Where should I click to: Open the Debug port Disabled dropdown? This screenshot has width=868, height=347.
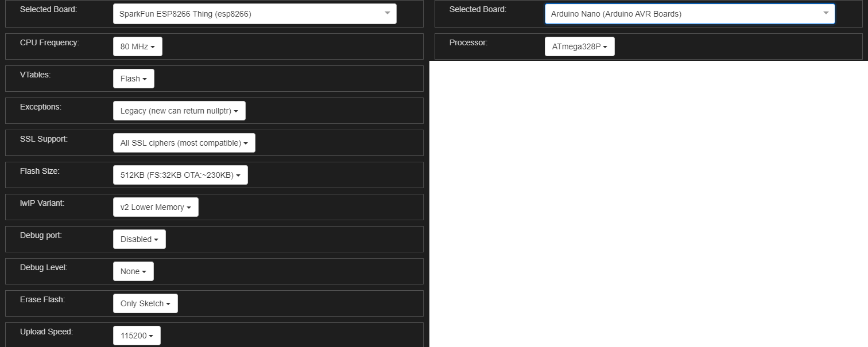click(x=139, y=239)
